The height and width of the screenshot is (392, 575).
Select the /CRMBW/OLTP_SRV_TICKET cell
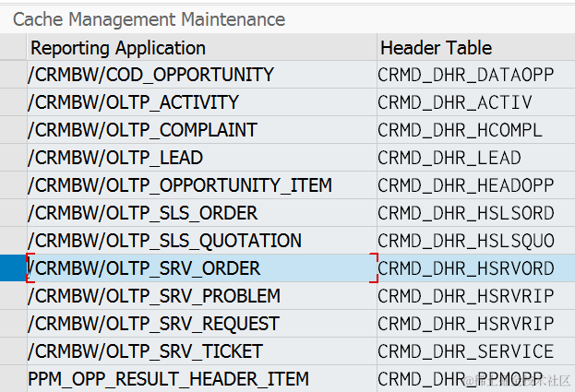click(x=202, y=351)
